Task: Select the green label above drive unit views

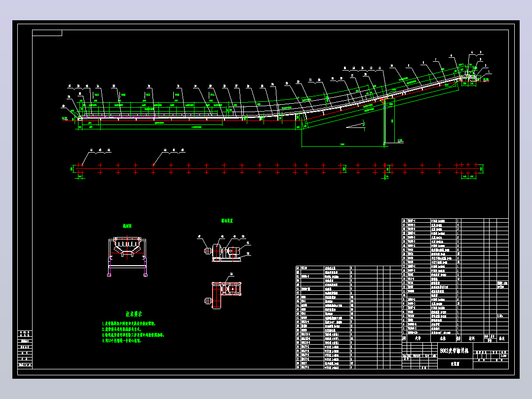Action: pos(227,220)
